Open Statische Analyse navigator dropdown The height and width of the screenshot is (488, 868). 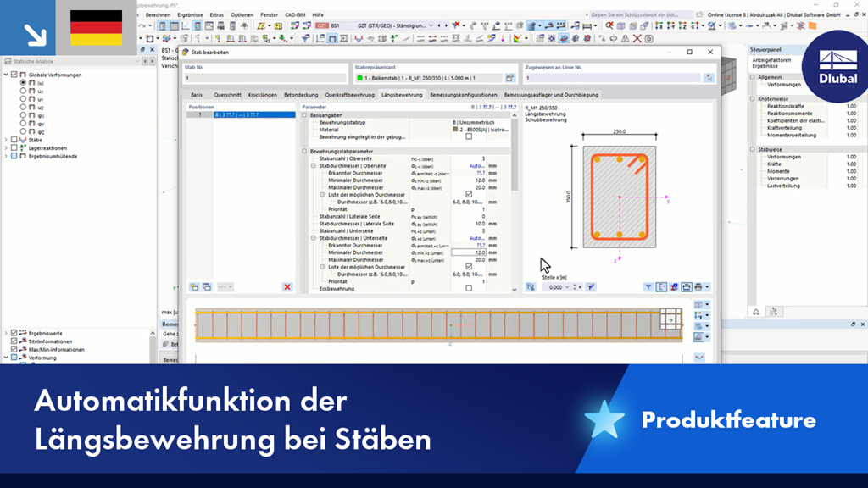coord(136,61)
